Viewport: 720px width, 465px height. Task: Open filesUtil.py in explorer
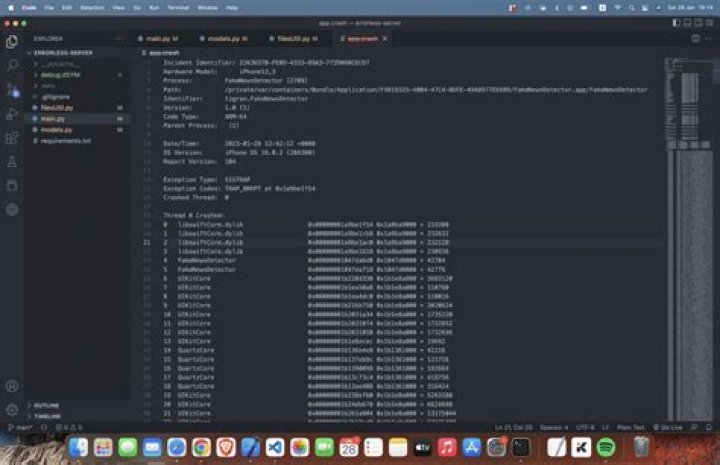coord(77,108)
